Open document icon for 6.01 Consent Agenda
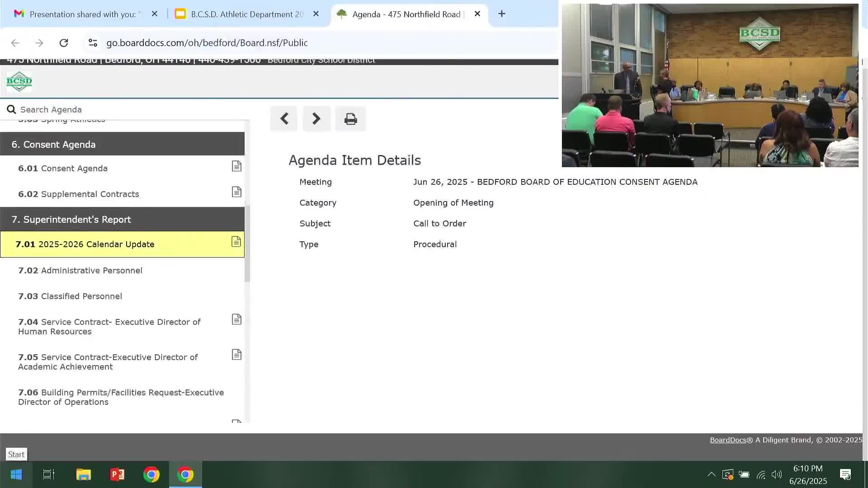868x488 pixels. click(236, 166)
